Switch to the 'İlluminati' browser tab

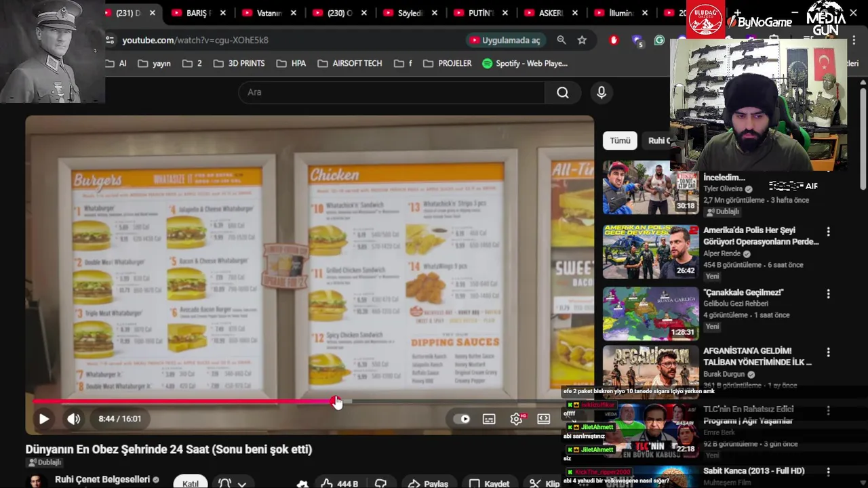click(x=620, y=13)
